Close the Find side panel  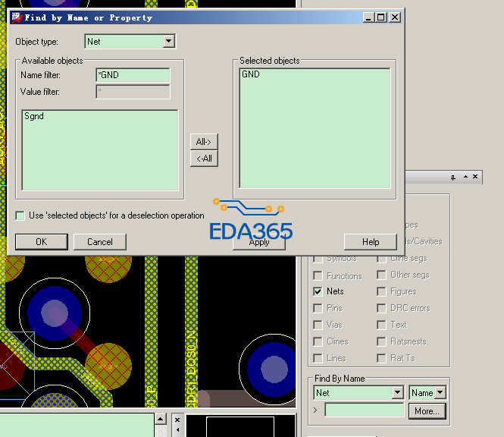tap(475, 177)
